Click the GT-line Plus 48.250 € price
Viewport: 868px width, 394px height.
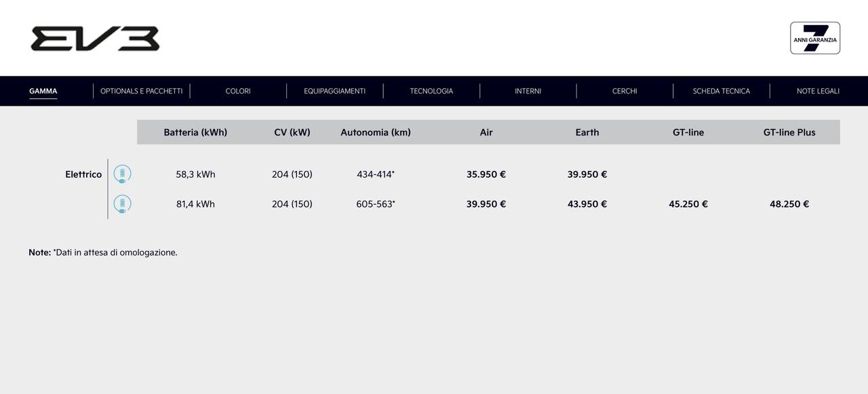click(x=789, y=204)
